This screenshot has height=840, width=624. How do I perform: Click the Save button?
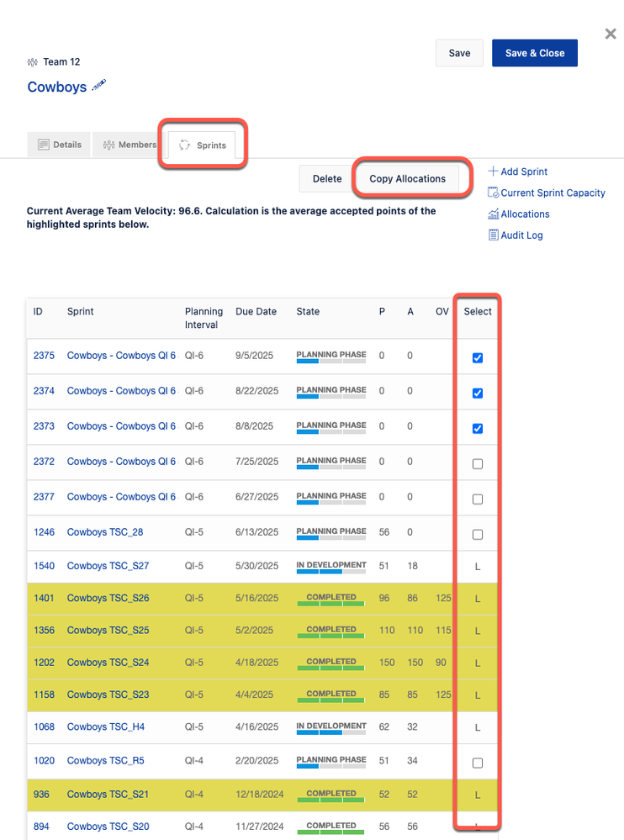459,53
